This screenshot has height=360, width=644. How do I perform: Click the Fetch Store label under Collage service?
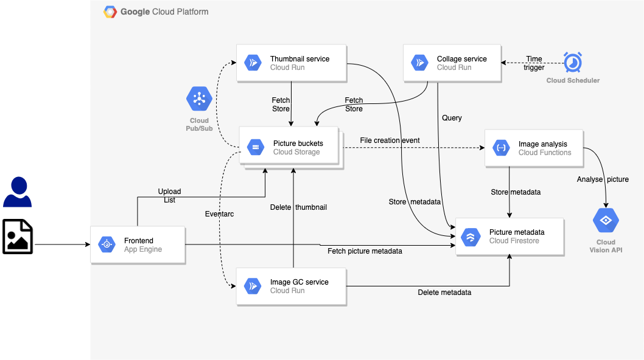click(354, 105)
